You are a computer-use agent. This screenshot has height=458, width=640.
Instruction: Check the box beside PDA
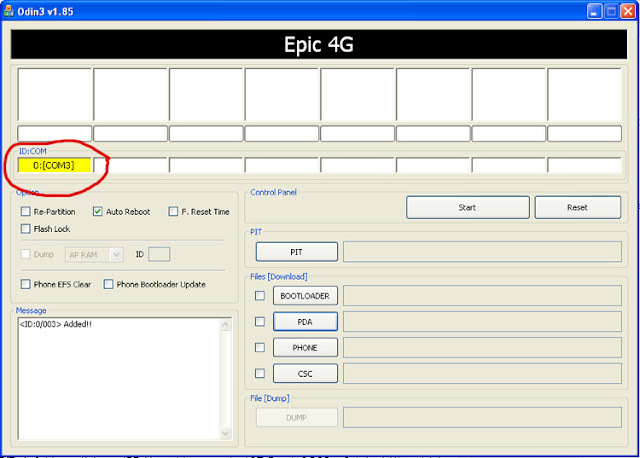click(x=260, y=322)
